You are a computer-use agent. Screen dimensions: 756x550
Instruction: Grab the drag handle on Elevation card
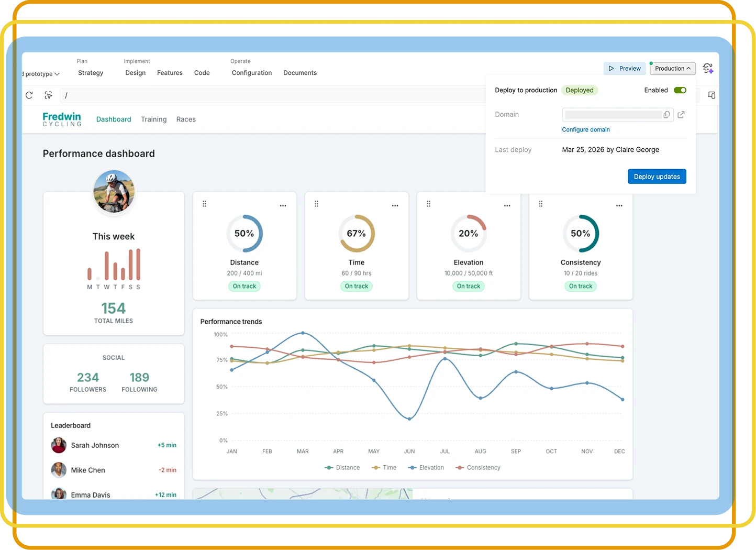[429, 204]
